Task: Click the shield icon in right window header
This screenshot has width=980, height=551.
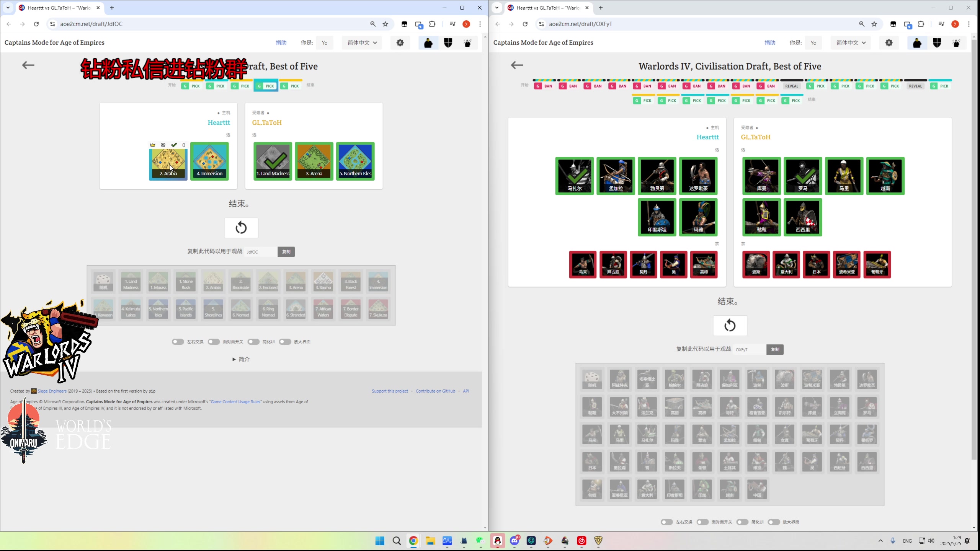Action: pyautogui.click(x=937, y=43)
